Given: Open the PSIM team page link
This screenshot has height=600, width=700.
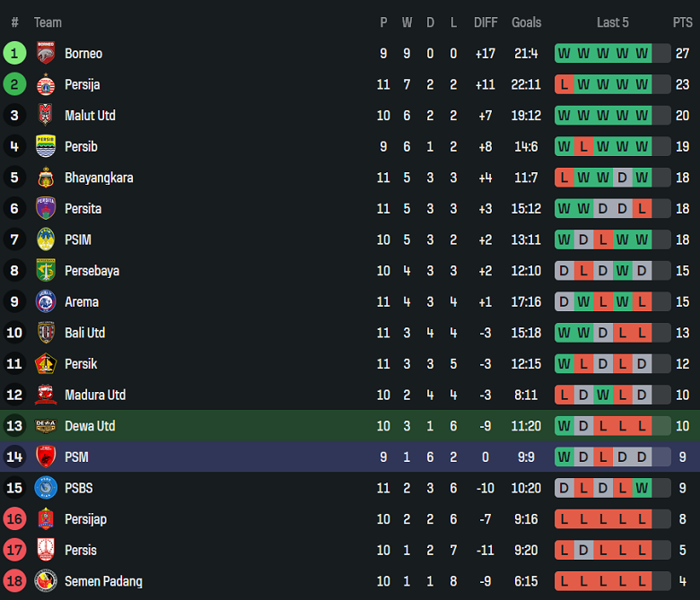Looking at the screenshot, I should pyautogui.click(x=78, y=240).
